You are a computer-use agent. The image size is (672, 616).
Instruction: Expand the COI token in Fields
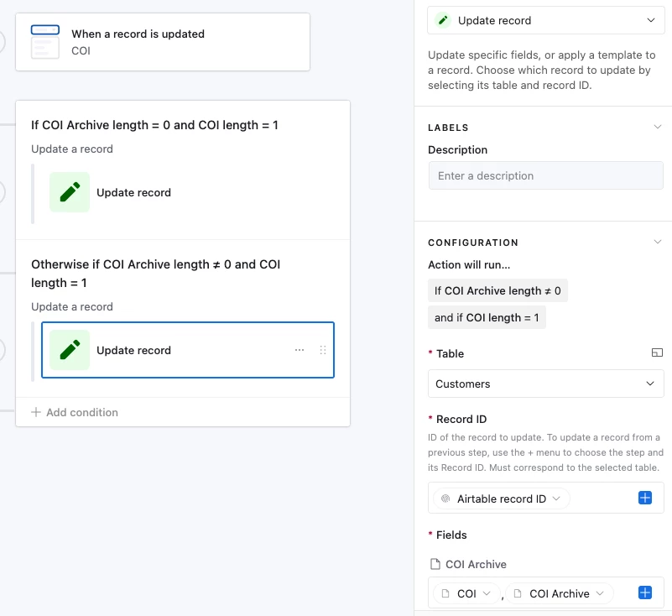(x=466, y=593)
